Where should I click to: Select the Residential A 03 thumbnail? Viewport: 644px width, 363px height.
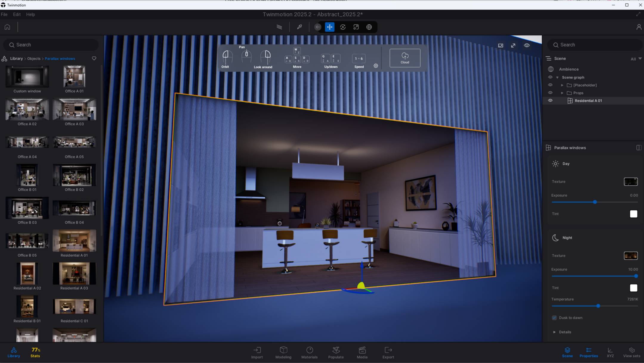(x=74, y=273)
